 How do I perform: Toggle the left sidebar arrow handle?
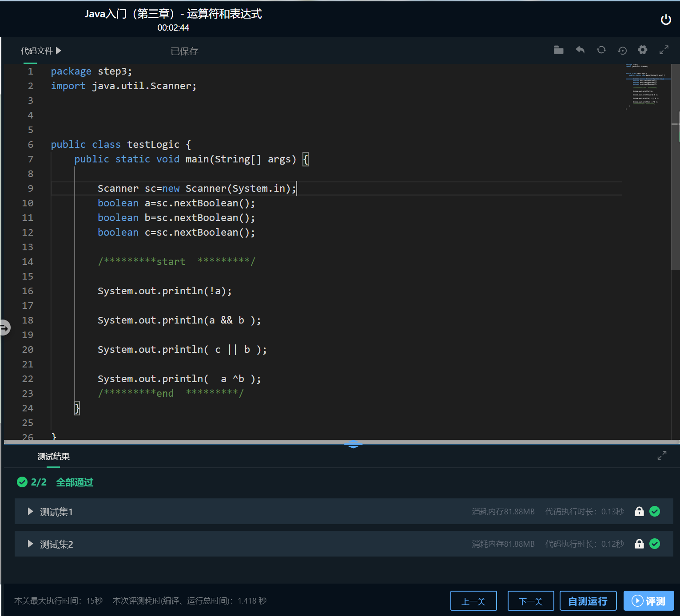(x=5, y=328)
